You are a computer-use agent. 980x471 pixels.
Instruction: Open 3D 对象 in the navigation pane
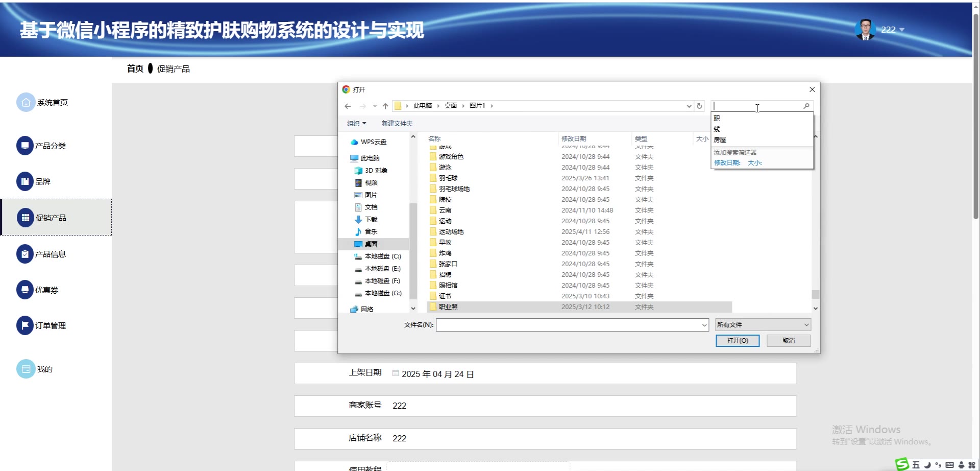371,171
